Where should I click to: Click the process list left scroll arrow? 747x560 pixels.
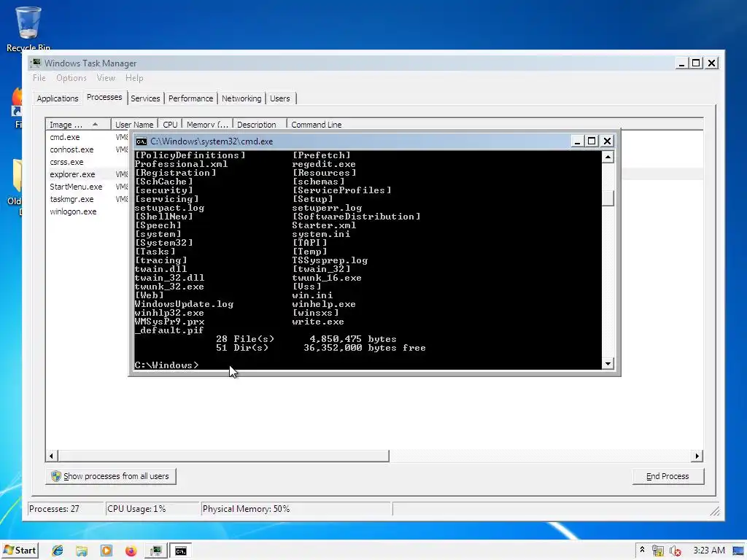click(x=52, y=456)
